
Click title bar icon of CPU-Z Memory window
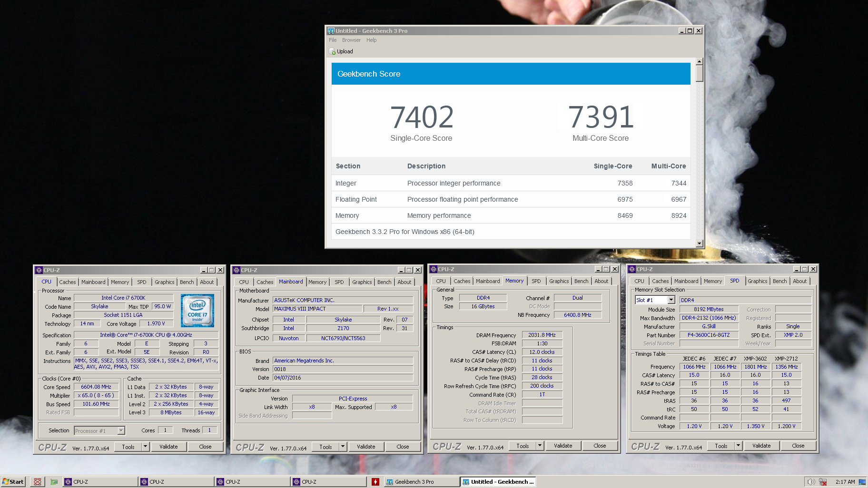point(434,269)
